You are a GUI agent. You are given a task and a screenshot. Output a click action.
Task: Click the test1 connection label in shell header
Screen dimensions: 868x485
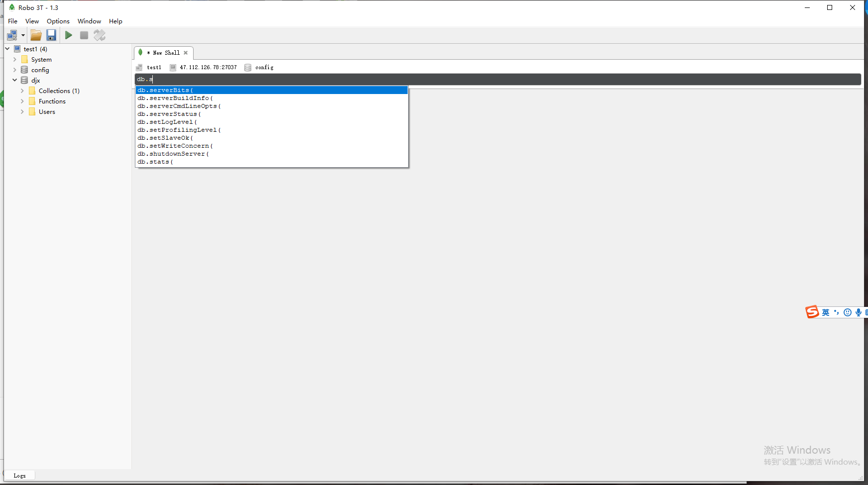coord(154,67)
